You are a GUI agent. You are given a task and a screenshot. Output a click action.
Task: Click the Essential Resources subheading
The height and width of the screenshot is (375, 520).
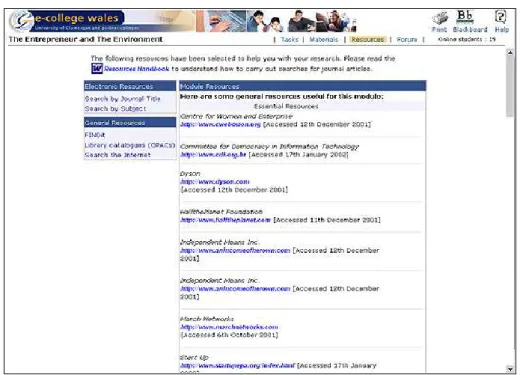click(x=286, y=106)
